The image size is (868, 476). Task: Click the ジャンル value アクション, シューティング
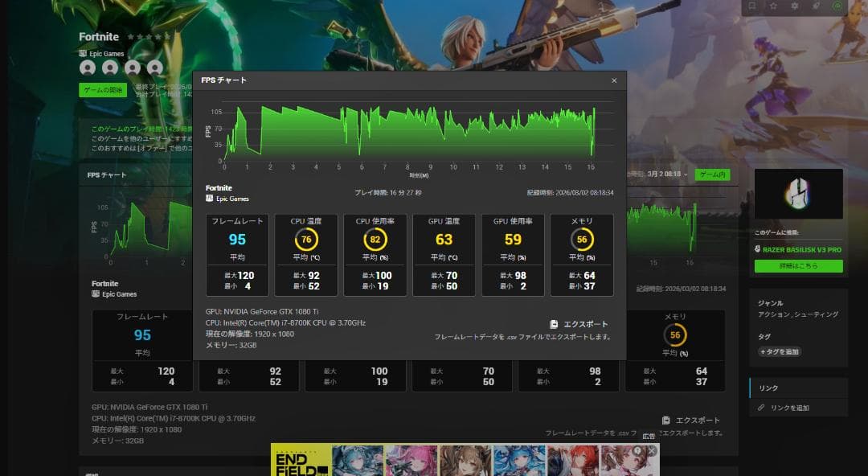point(798,314)
